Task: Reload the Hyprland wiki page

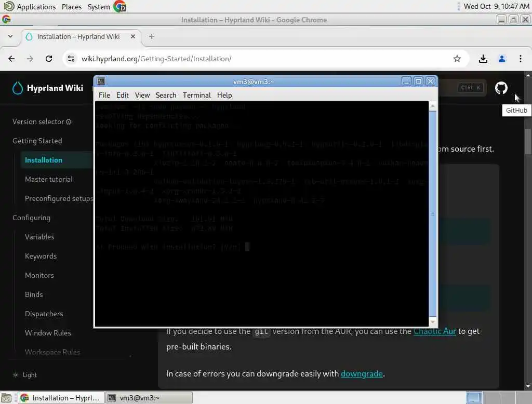Action: 48,59
